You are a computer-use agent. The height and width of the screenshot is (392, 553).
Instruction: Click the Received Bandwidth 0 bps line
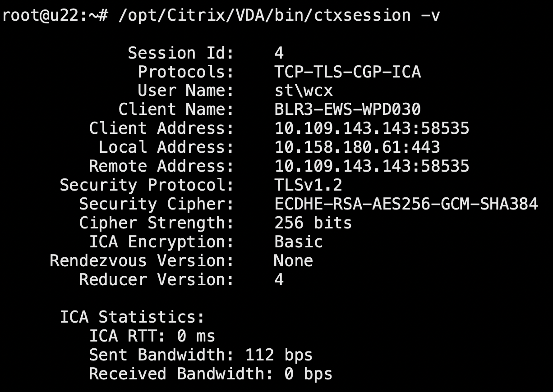211,374
